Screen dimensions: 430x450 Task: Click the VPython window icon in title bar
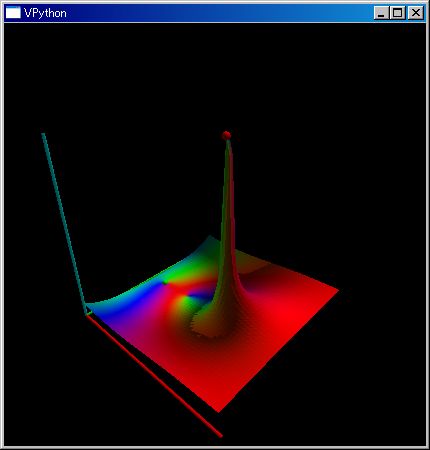[13, 13]
